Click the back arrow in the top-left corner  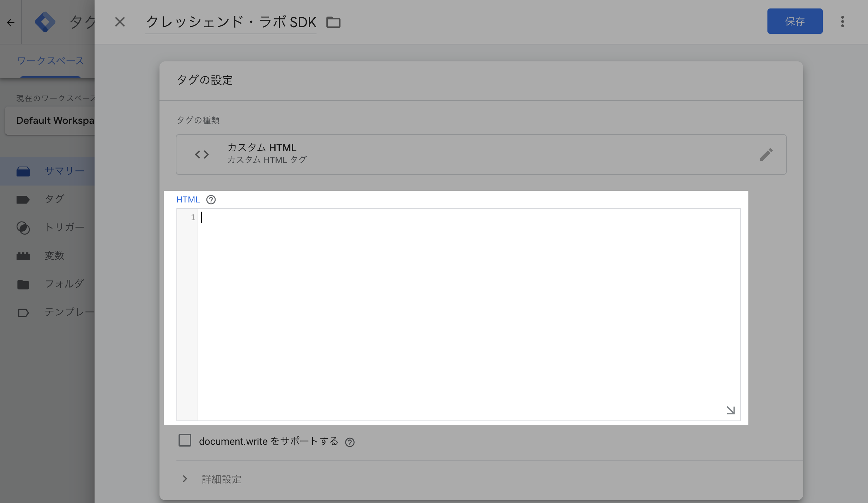[x=11, y=23]
